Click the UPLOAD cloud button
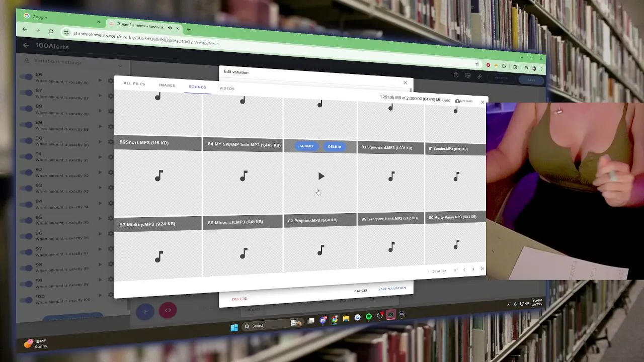This screenshot has width=644, height=362. 463,101
